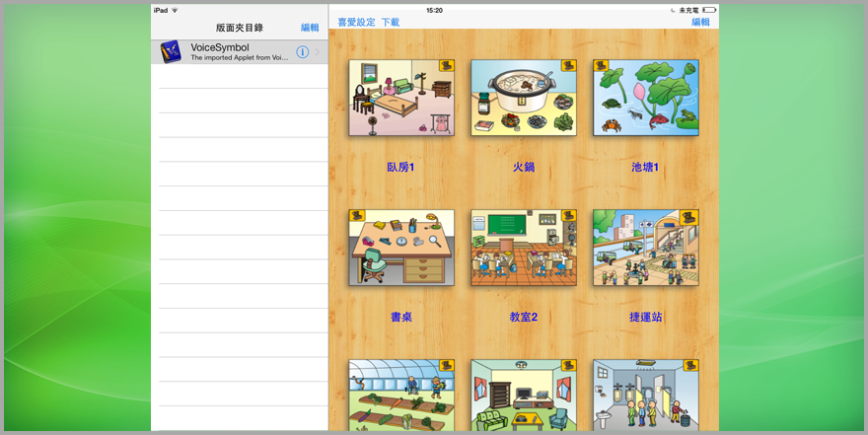Click the iPad label in the status bar
The width and height of the screenshot is (868, 435).
pos(161,10)
